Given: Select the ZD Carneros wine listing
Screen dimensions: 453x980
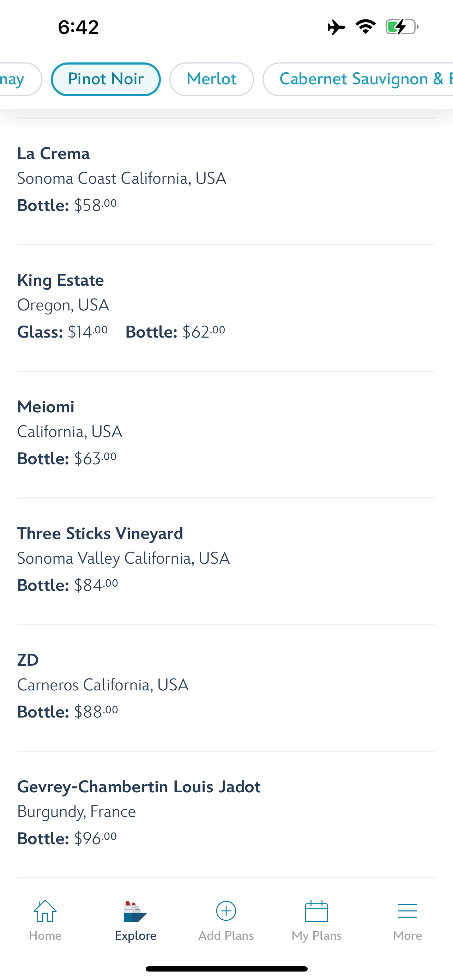Looking at the screenshot, I should (122, 685).
